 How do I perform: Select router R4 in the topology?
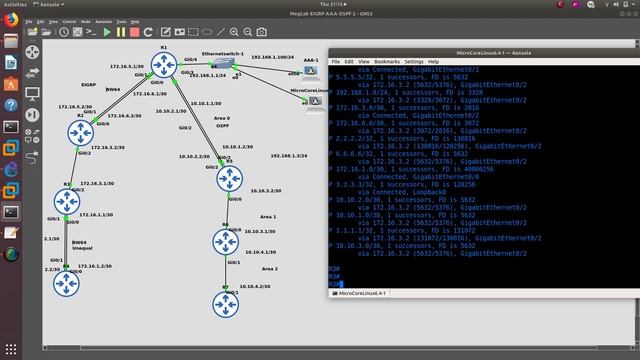click(66, 284)
